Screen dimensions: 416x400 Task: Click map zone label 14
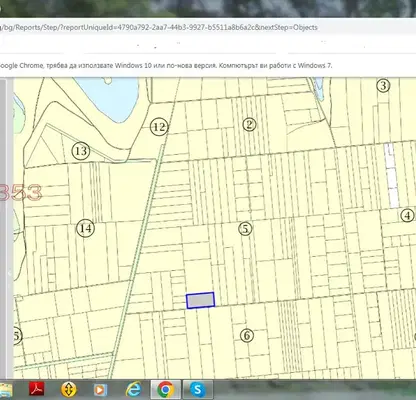pos(86,228)
